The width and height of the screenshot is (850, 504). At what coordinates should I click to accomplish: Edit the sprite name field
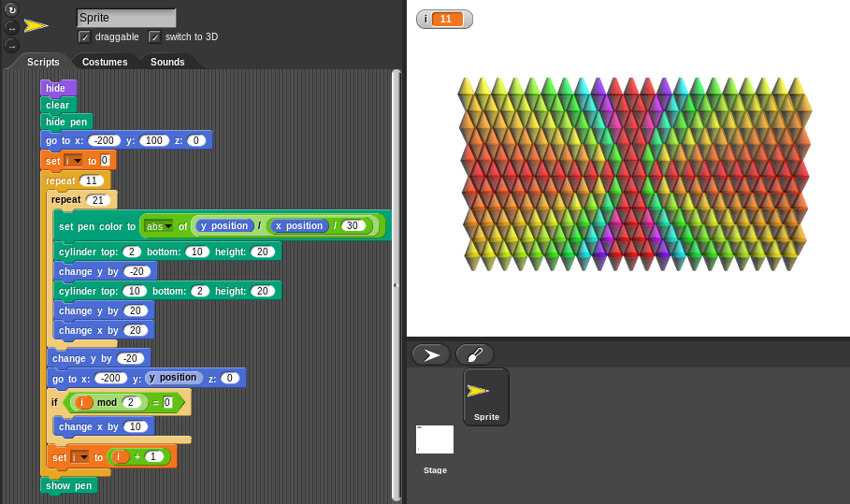pos(126,18)
